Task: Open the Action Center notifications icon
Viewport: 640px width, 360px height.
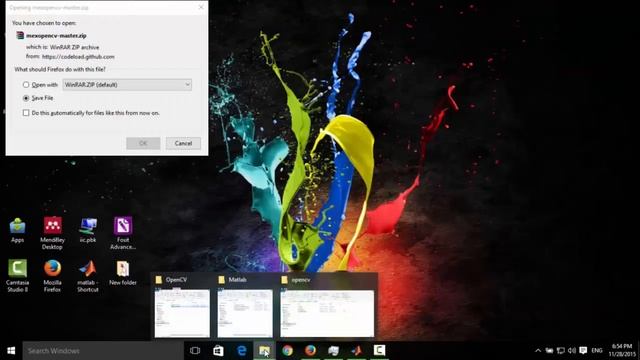Action: 583,351
